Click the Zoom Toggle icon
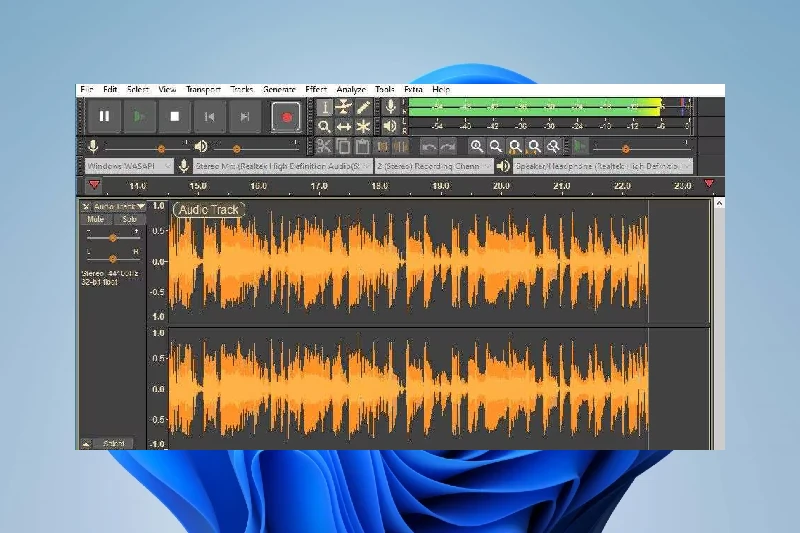The image size is (800, 533). (x=553, y=147)
